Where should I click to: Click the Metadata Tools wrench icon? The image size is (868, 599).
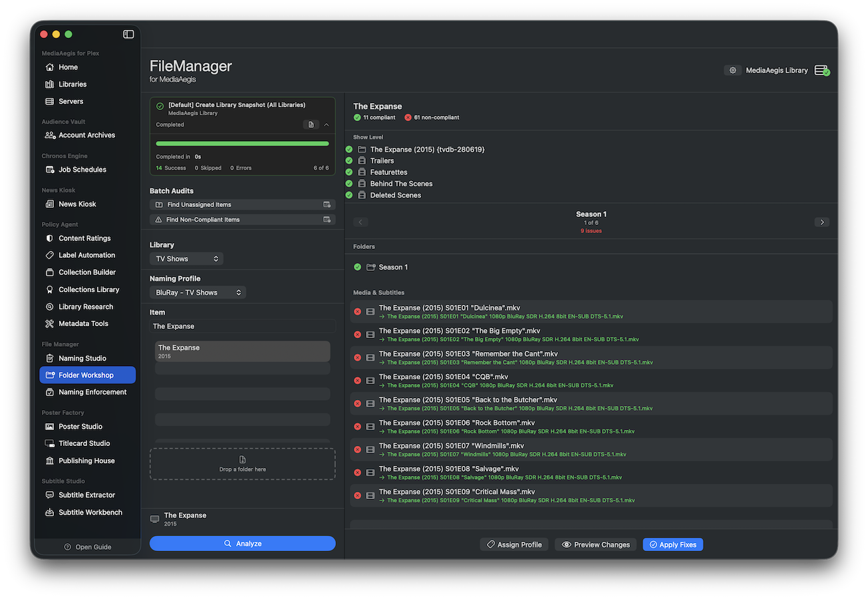coord(50,323)
